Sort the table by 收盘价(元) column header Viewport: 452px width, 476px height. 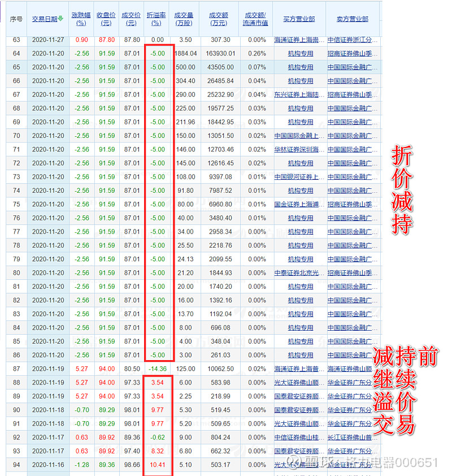click(x=106, y=18)
